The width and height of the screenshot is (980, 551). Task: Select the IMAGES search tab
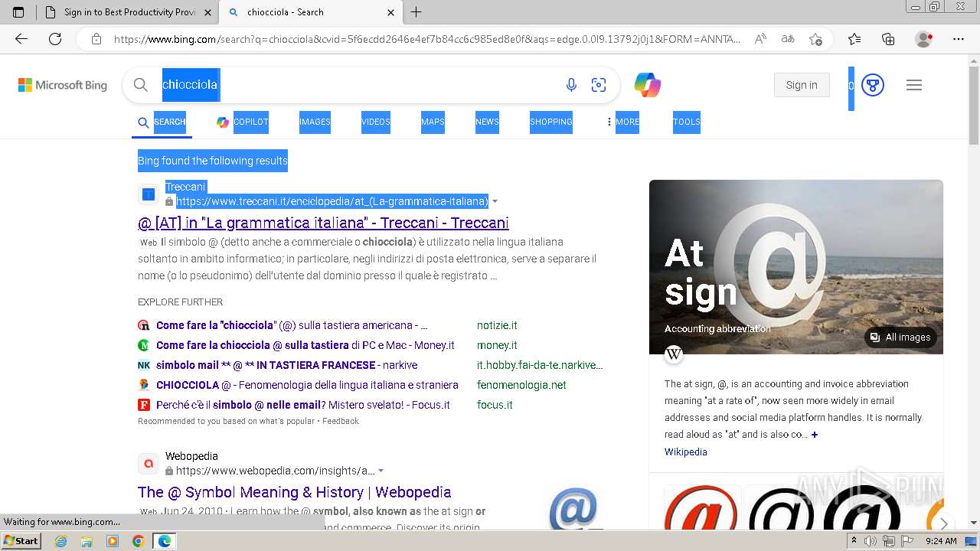[315, 122]
